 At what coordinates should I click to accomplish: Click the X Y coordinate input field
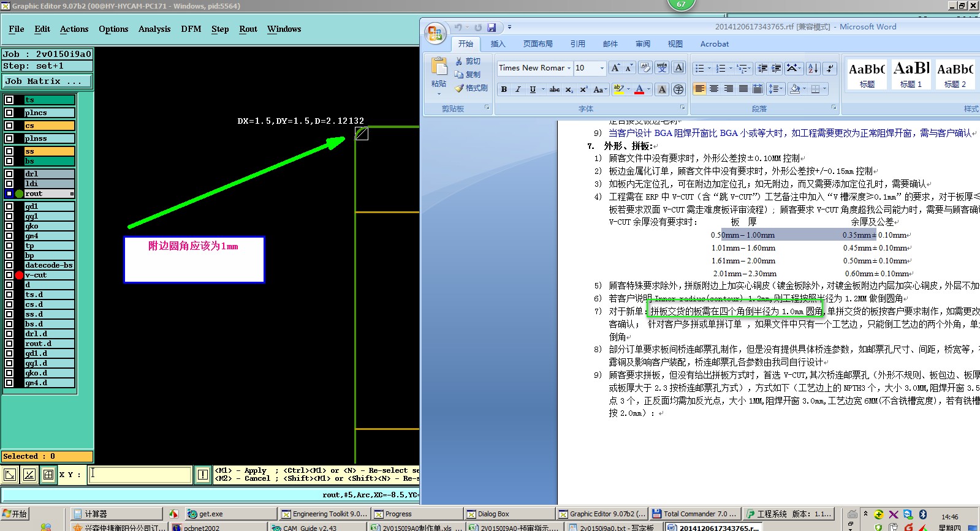tap(140, 475)
